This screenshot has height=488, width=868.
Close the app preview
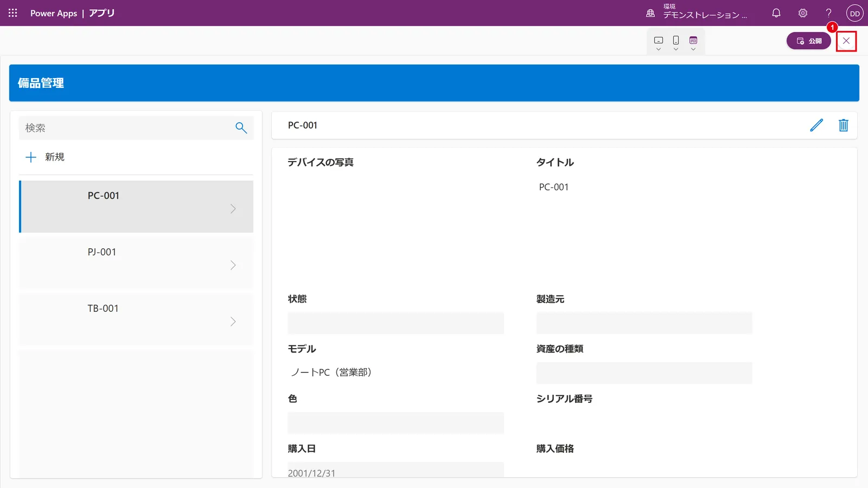coord(846,41)
